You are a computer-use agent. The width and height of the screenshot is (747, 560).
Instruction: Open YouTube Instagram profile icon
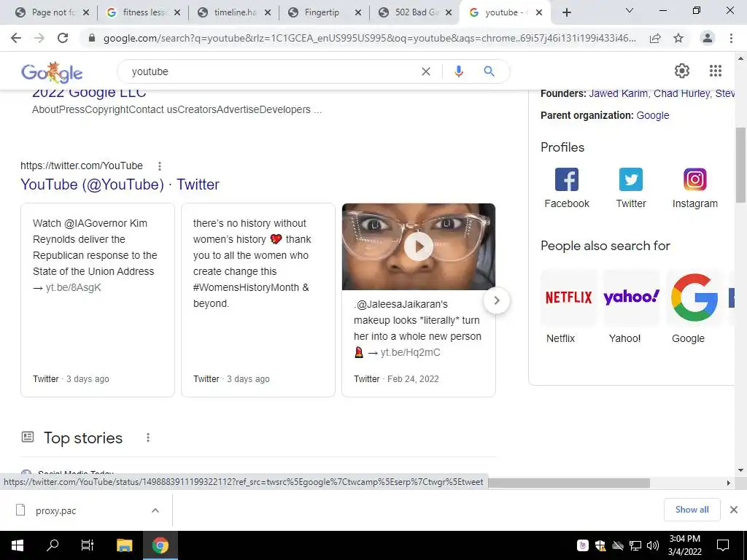[x=694, y=179]
